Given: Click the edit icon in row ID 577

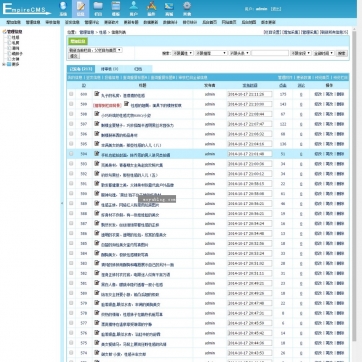Looking at the screenshot, I should coord(97,323).
